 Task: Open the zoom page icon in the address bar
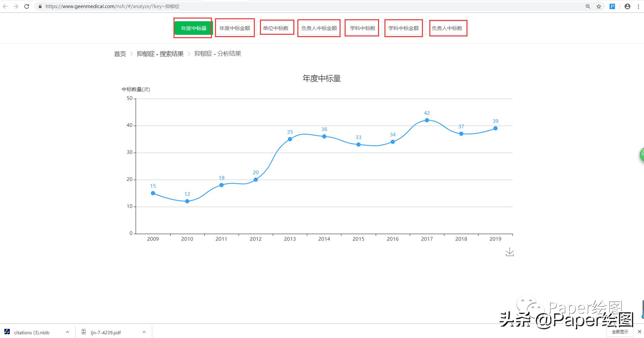[x=588, y=6]
